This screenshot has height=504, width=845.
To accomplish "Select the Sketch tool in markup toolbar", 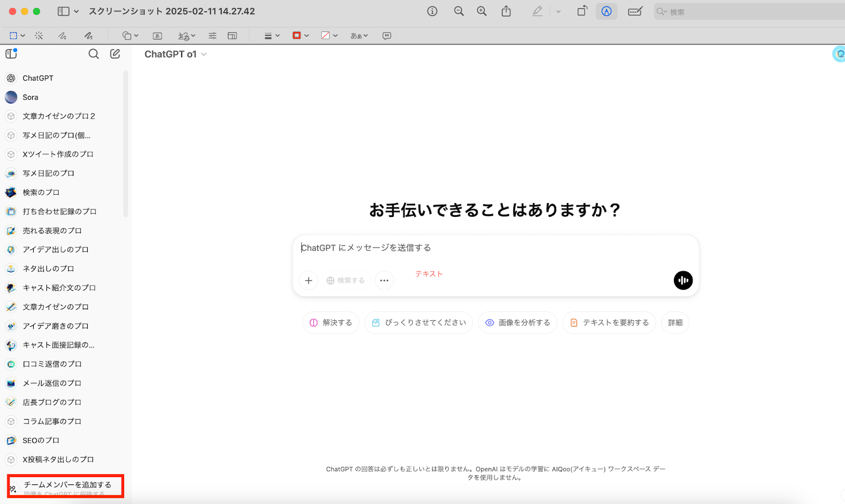I will coord(62,36).
